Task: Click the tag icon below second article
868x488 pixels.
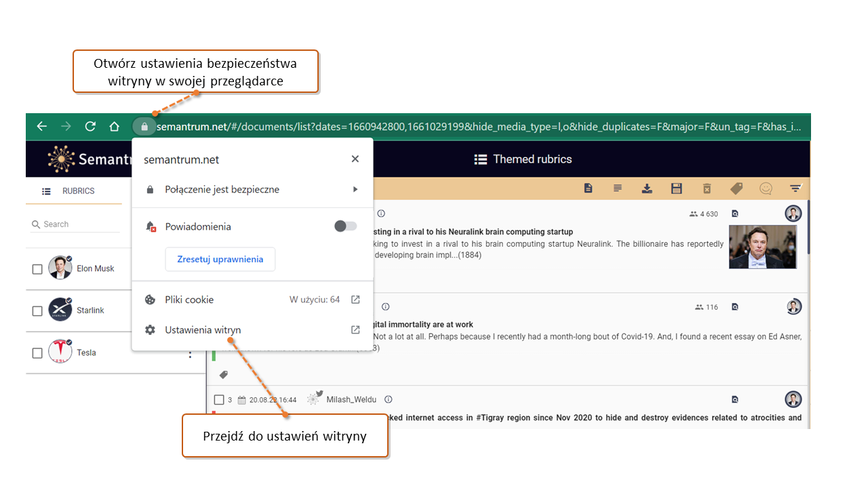Action: pos(224,374)
